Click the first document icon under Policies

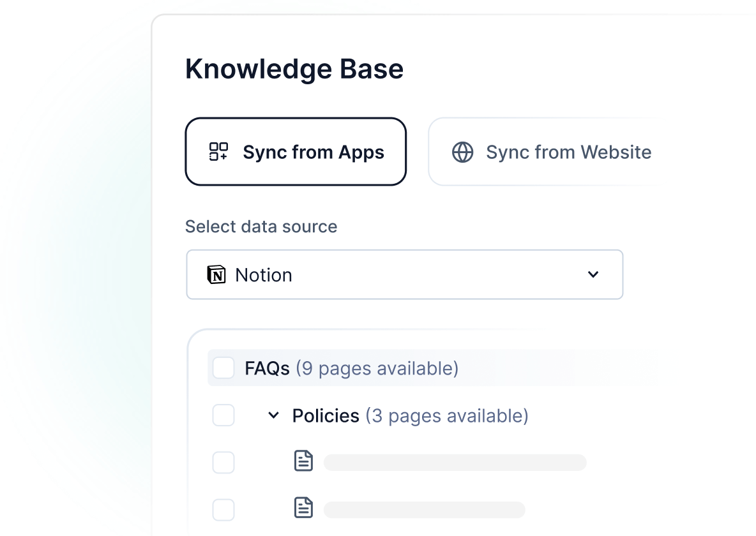[x=303, y=461]
